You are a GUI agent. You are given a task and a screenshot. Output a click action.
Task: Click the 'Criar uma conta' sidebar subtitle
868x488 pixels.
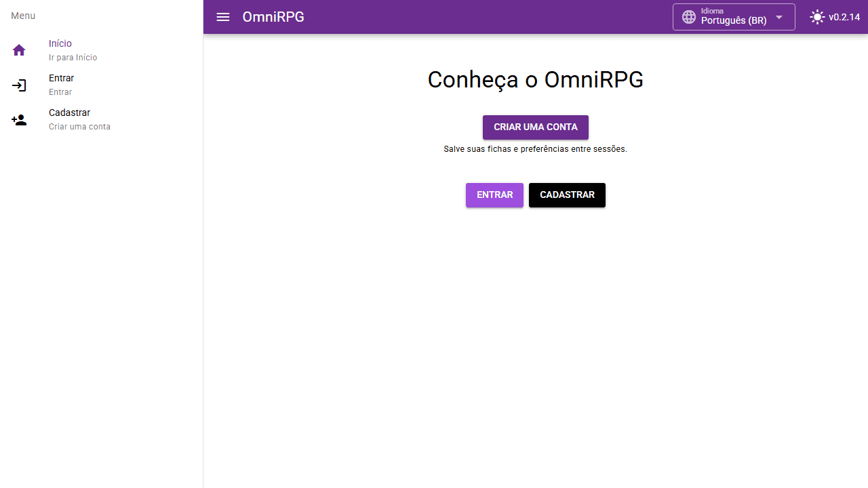[79, 127]
